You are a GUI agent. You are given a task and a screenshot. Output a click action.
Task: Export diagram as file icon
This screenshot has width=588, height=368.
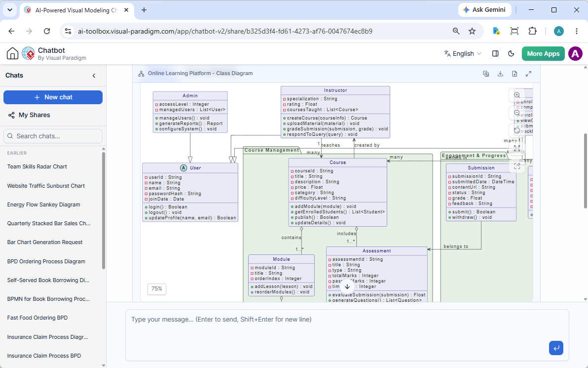(514, 74)
